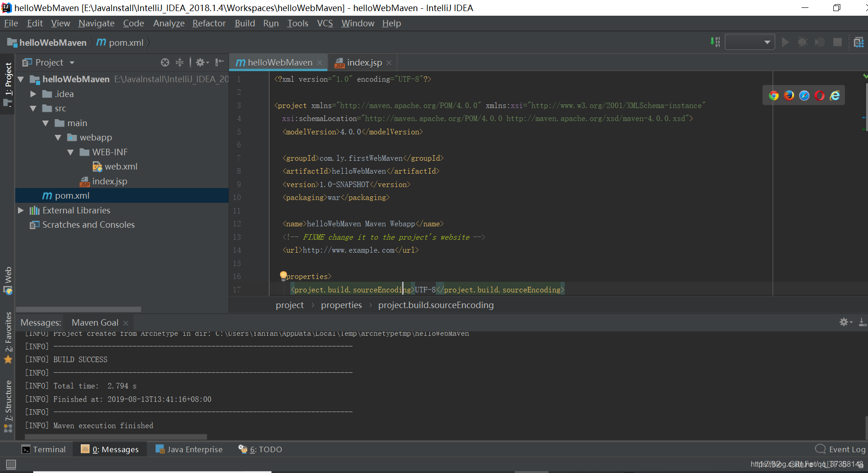Screen dimensions: 868x473
Task: Collapse the helloWebMaven root node
Action: click(21, 79)
